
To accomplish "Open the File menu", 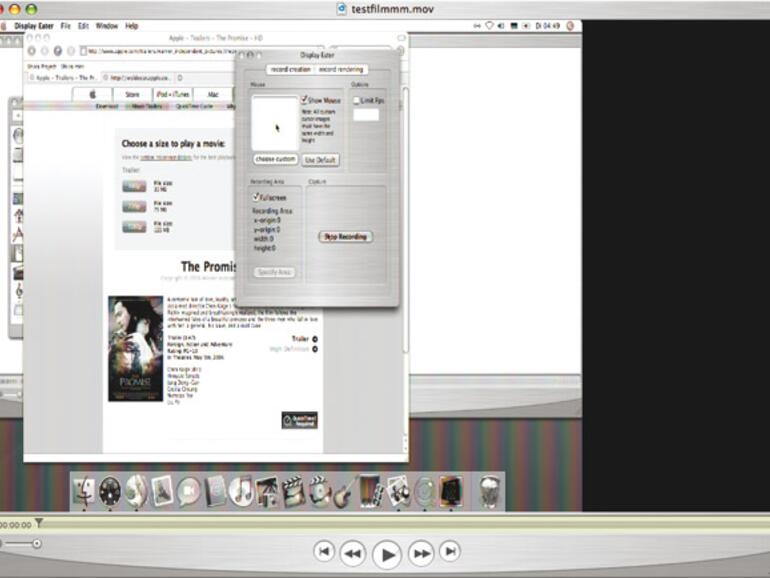I will [x=65, y=26].
